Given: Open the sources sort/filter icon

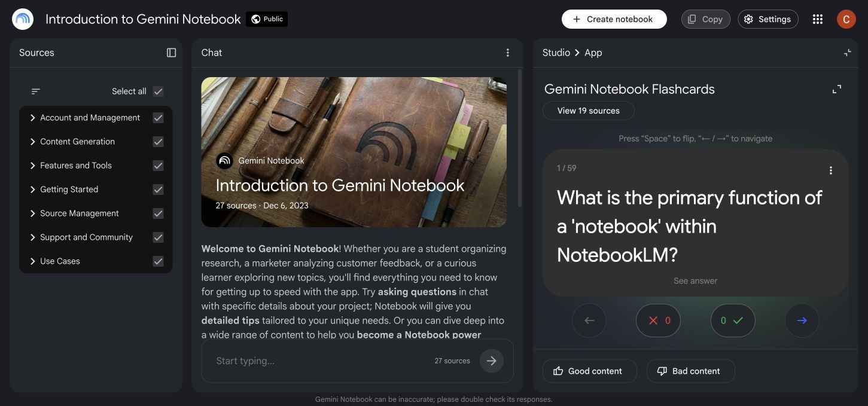Looking at the screenshot, I should [x=36, y=91].
